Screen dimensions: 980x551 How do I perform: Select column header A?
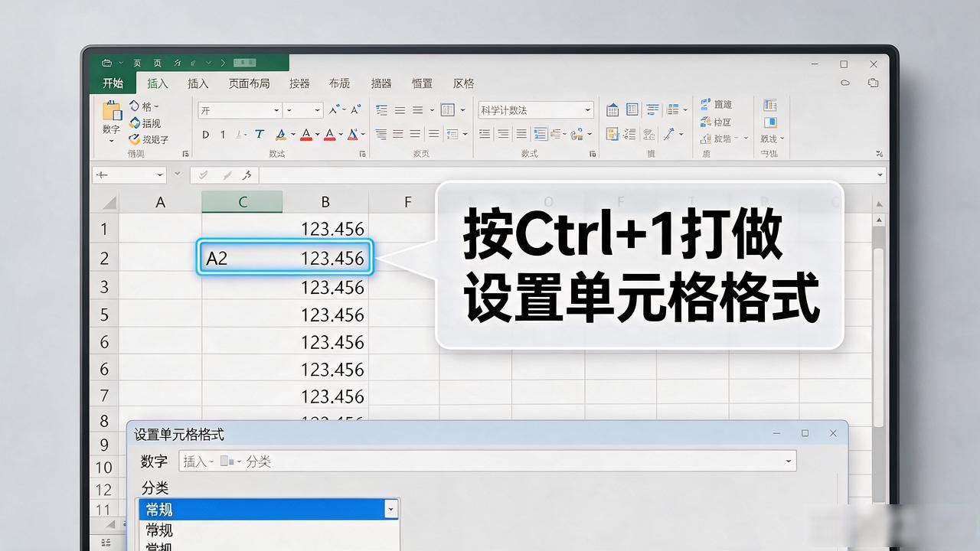(161, 202)
